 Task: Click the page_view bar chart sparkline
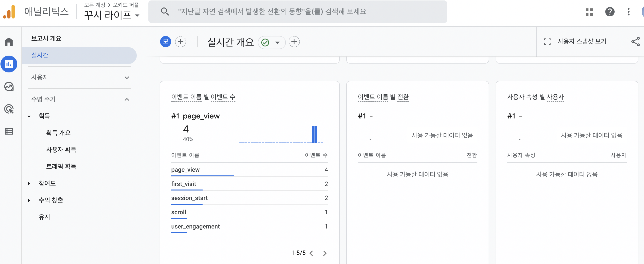pos(281,134)
